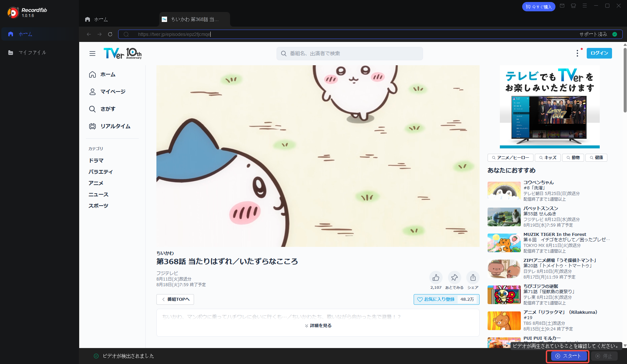Click the 今すぐ購入 button
Image resolution: width=627 pixels, height=364 pixels.
point(538,7)
